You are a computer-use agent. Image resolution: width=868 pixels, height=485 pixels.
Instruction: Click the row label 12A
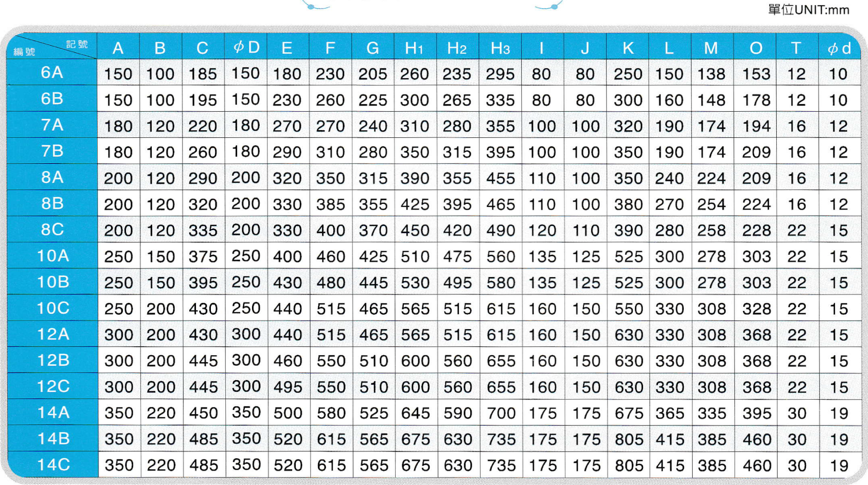53,334
